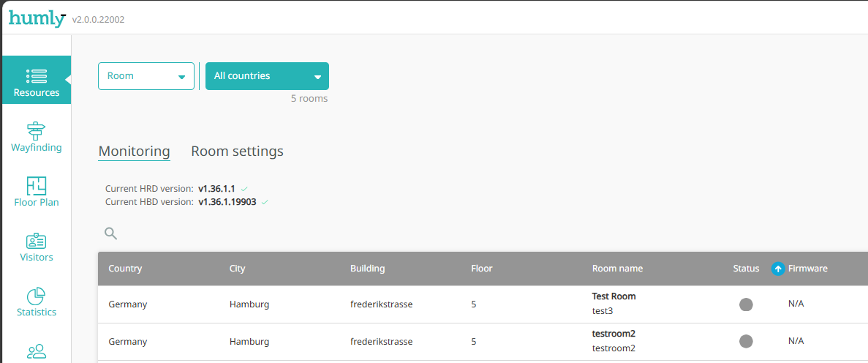Click the search magnifier icon
The height and width of the screenshot is (363, 868).
pyautogui.click(x=110, y=233)
